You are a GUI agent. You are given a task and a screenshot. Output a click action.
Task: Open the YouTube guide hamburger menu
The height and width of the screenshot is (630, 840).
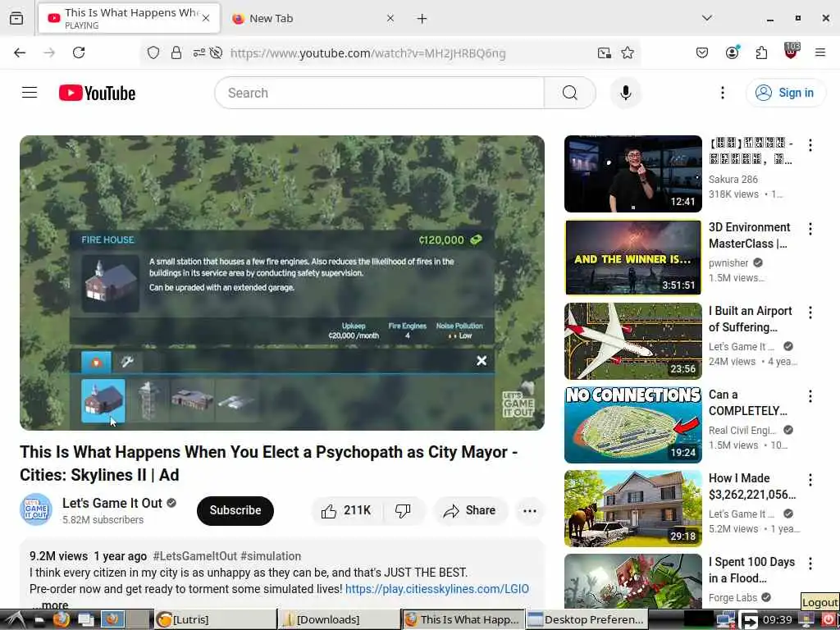30,93
